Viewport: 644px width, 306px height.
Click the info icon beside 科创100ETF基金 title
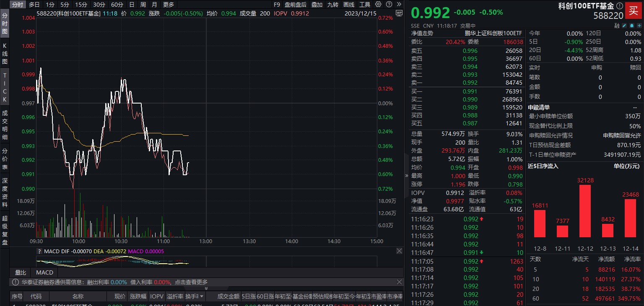(x=620, y=6)
